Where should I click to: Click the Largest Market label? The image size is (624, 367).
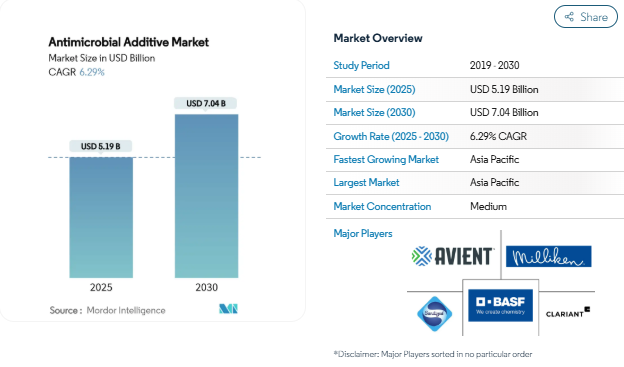coord(366,182)
